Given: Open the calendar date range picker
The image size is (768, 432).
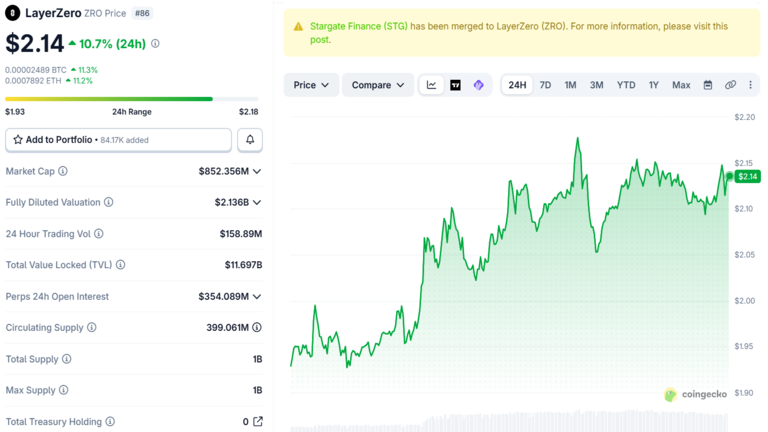Looking at the screenshot, I should point(708,85).
